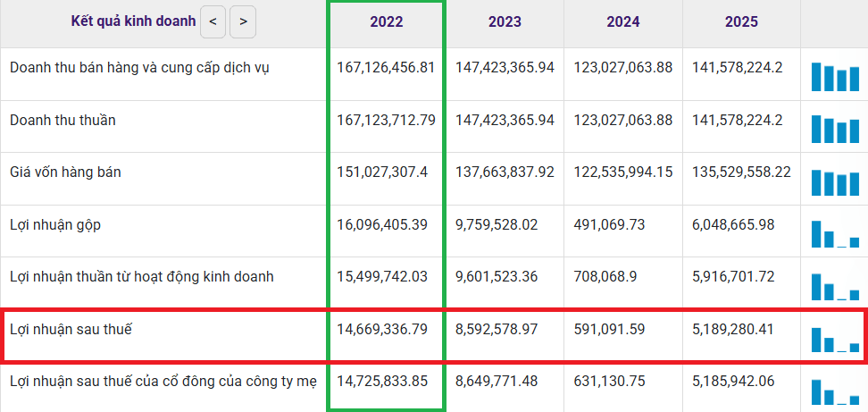This screenshot has width=868, height=412.
Task: Select cell value 137,663,837.92
Action: click(505, 172)
